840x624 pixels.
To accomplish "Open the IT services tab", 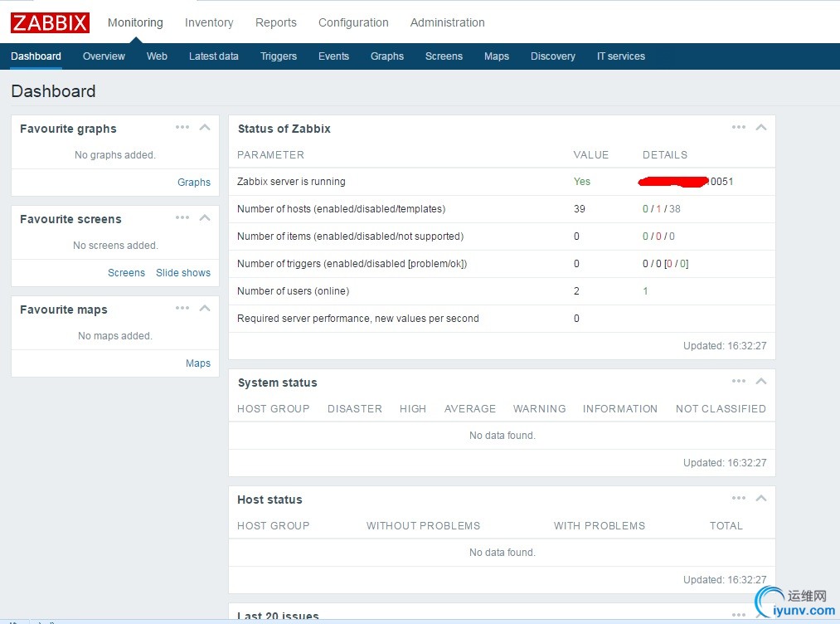I will [621, 56].
